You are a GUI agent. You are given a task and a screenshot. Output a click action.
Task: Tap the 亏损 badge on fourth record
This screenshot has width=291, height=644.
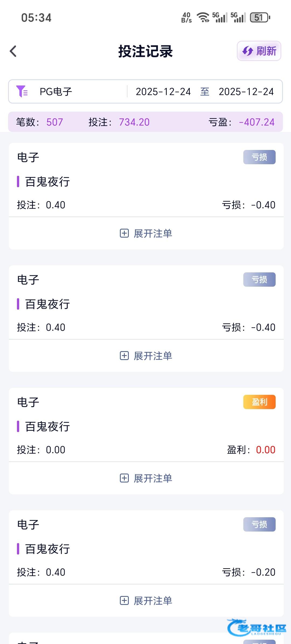click(x=259, y=524)
